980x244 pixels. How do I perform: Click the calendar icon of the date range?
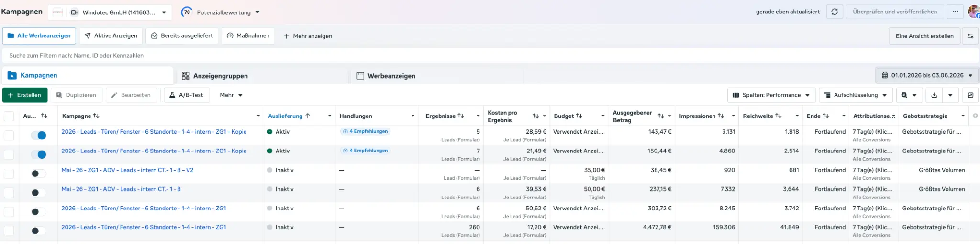point(885,75)
